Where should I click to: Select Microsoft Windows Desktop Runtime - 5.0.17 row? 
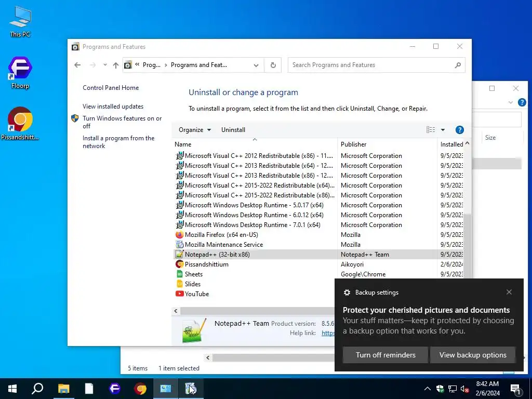pos(319,205)
